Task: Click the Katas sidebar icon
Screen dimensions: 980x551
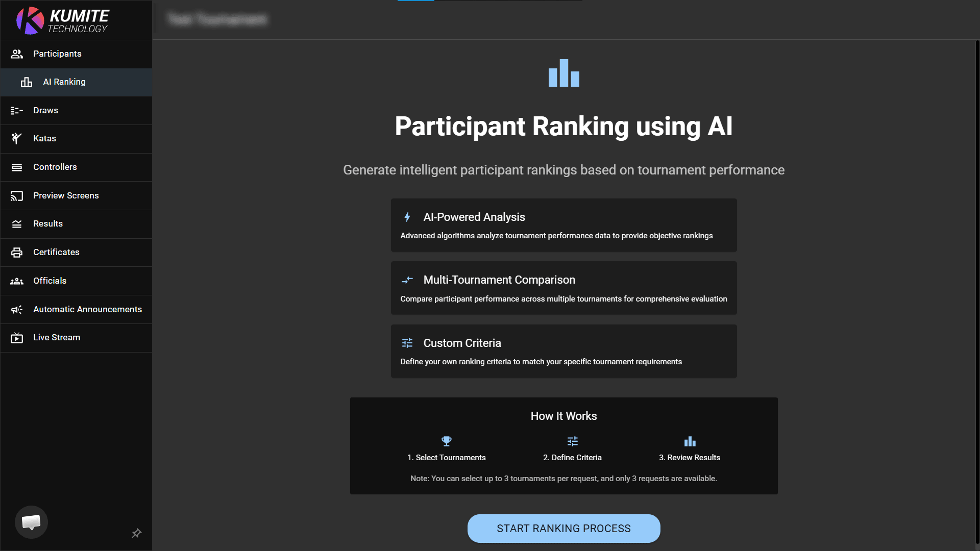Action: (x=16, y=138)
